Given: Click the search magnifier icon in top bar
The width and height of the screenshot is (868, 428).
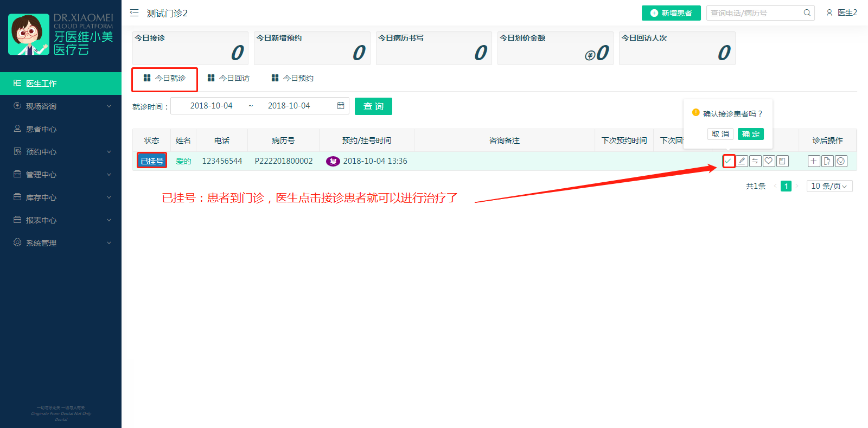Looking at the screenshot, I should [x=807, y=13].
